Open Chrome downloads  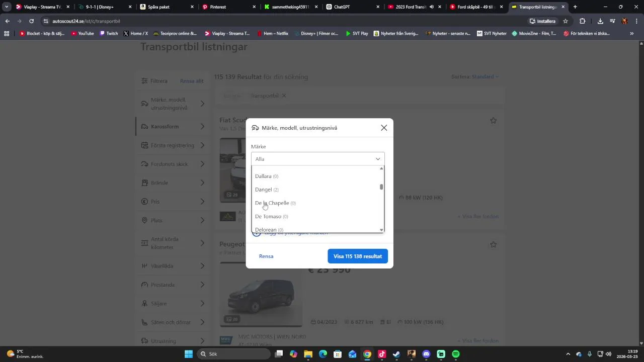(x=600, y=21)
